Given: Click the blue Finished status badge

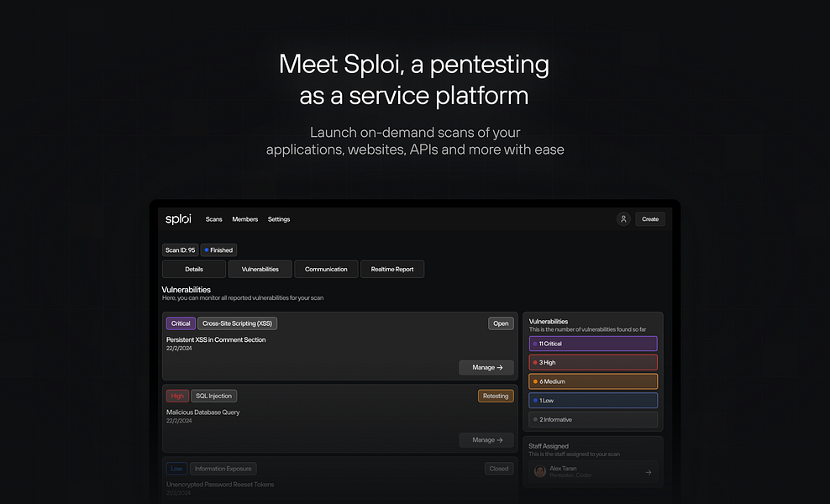Looking at the screenshot, I should tap(218, 249).
